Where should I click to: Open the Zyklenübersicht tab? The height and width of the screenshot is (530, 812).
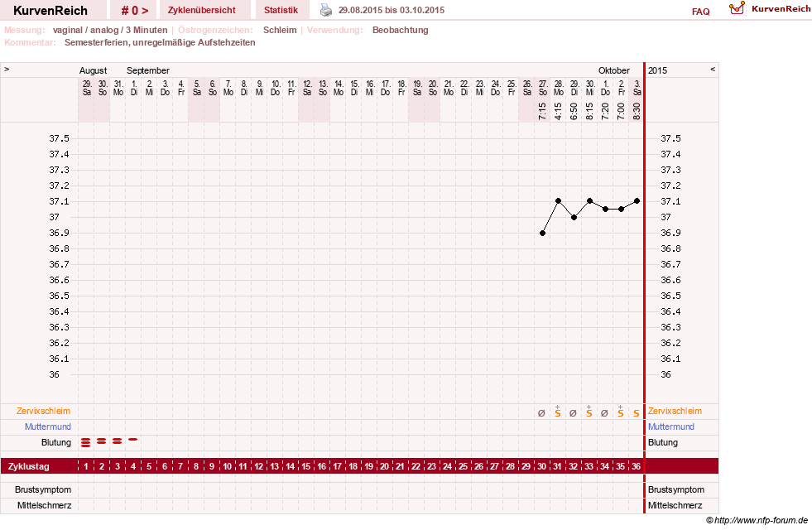coord(201,10)
